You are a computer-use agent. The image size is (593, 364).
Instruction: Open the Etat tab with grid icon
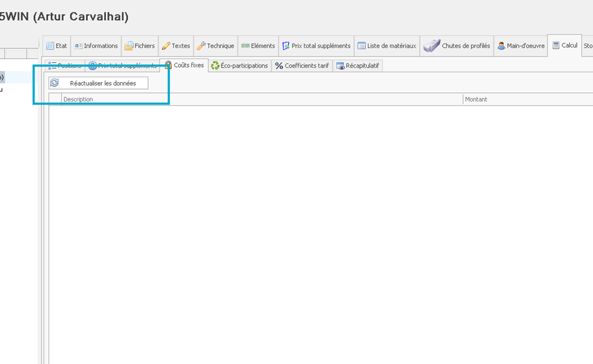[x=56, y=46]
